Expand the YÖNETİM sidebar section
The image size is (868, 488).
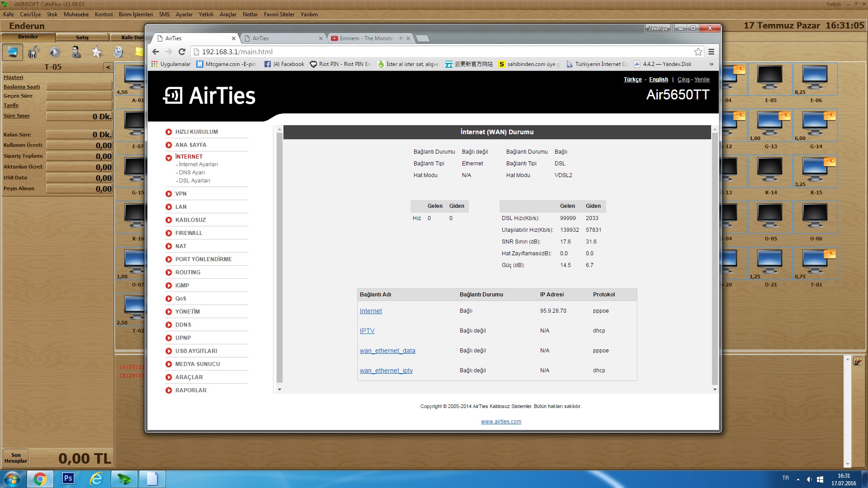pyautogui.click(x=187, y=312)
